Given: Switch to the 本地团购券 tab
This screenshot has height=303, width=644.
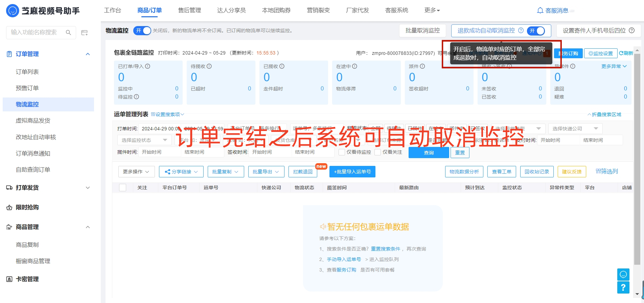Looking at the screenshot, I should pos(276,10).
